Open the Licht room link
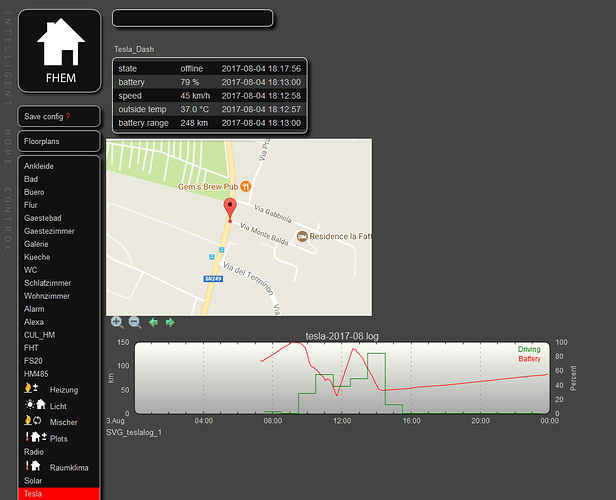Image resolution: width=616 pixels, height=500 pixels. click(58, 406)
